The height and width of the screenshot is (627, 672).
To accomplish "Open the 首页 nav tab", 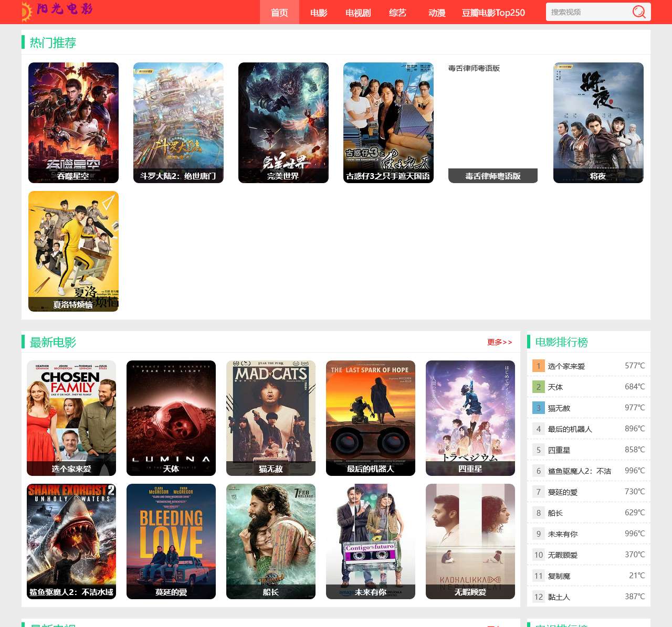I will point(279,12).
